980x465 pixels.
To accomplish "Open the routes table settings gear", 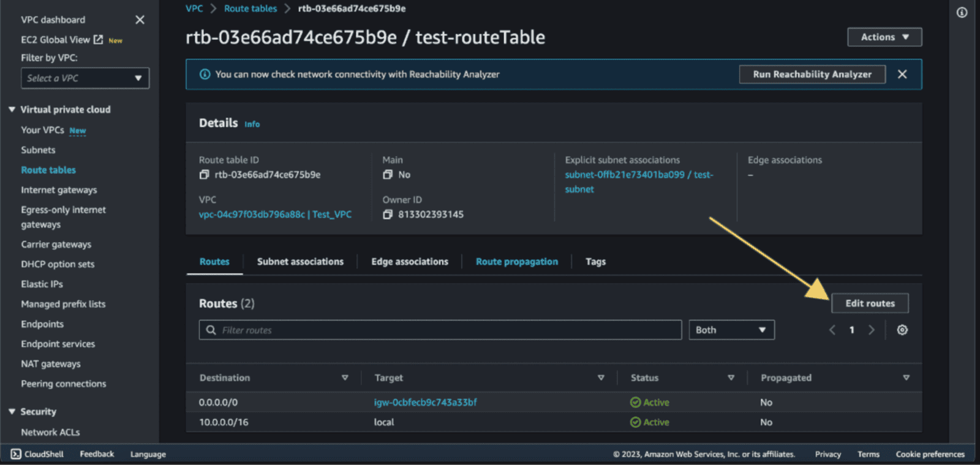I will coord(902,330).
